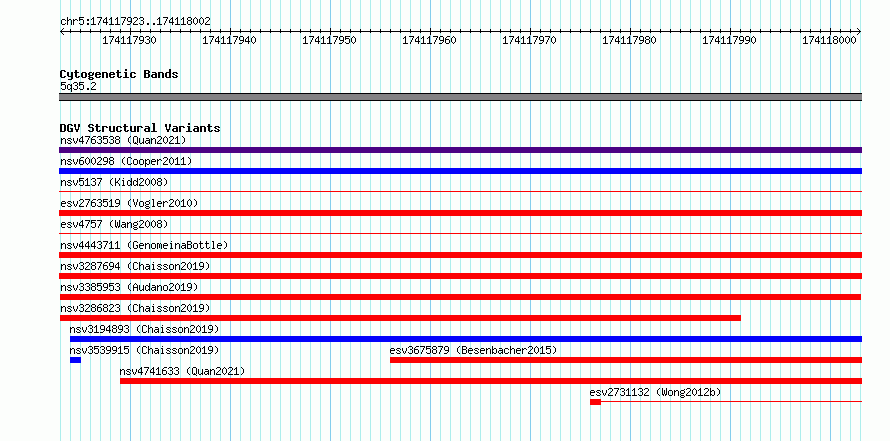The width and height of the screenshot is (890, 441).
Task: Click ruler position 174117960
Action: (x=429, y=40)
